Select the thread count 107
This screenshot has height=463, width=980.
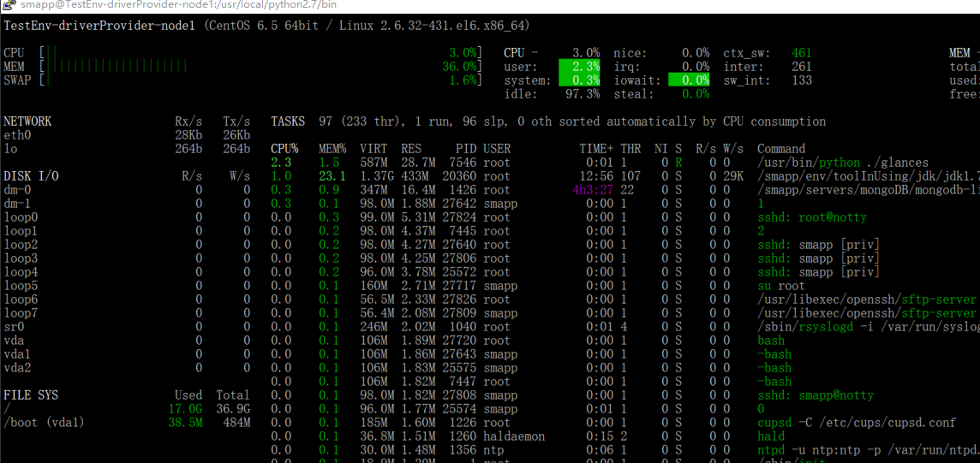(630, 176)
